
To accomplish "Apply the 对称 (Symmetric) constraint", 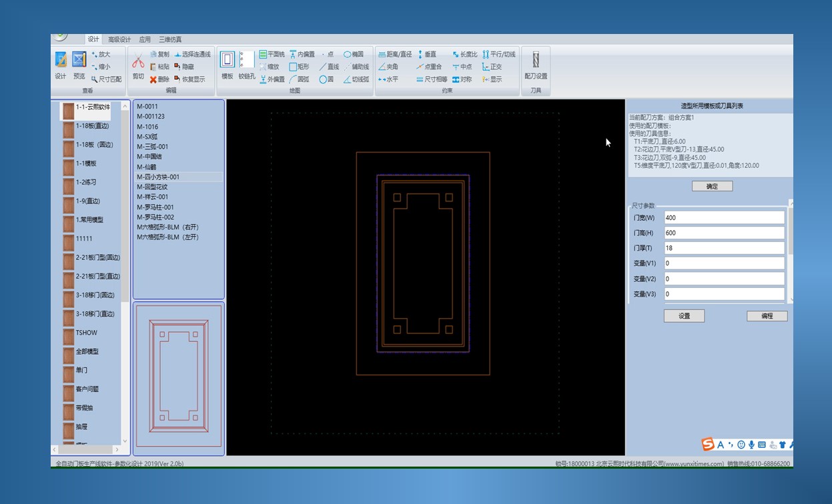I will tap(461, 79).
